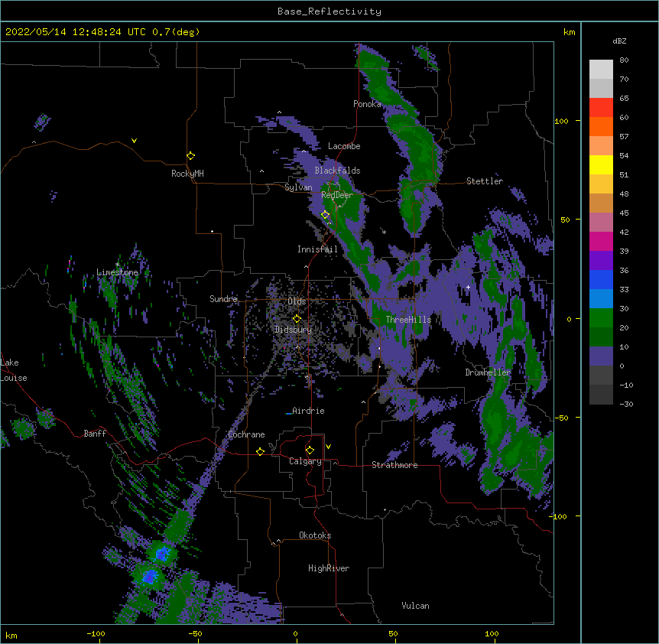Click the yellow marker above Didsbury

(297, 319)
